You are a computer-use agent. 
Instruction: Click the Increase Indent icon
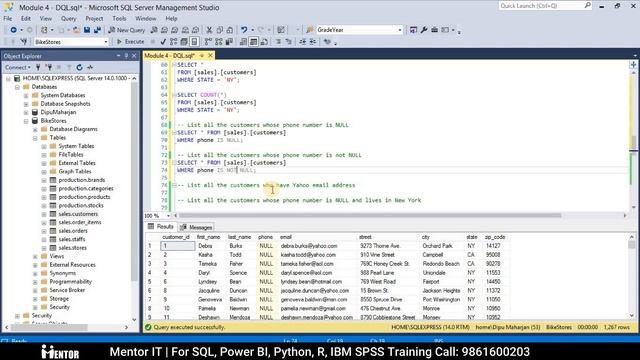[313, 42]
